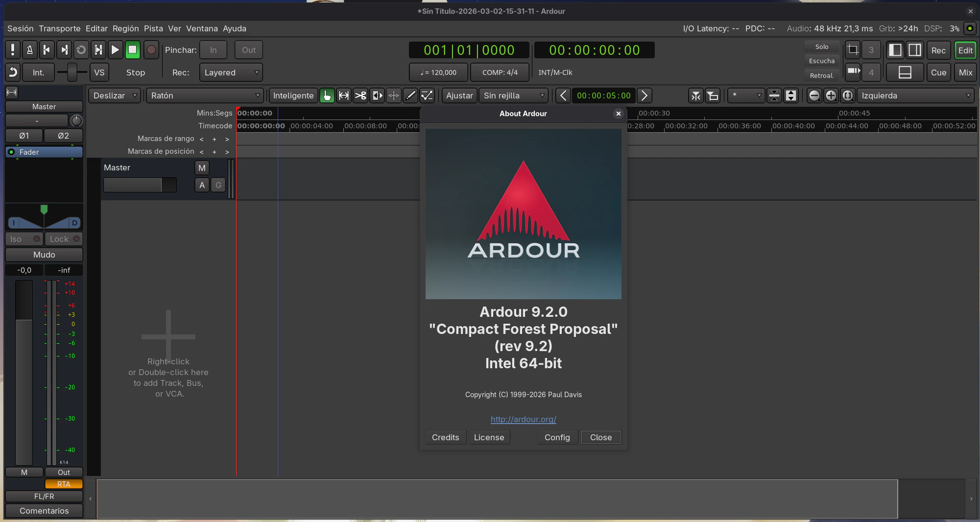Zoom out using the magnifier minus icon

point(814,95)
